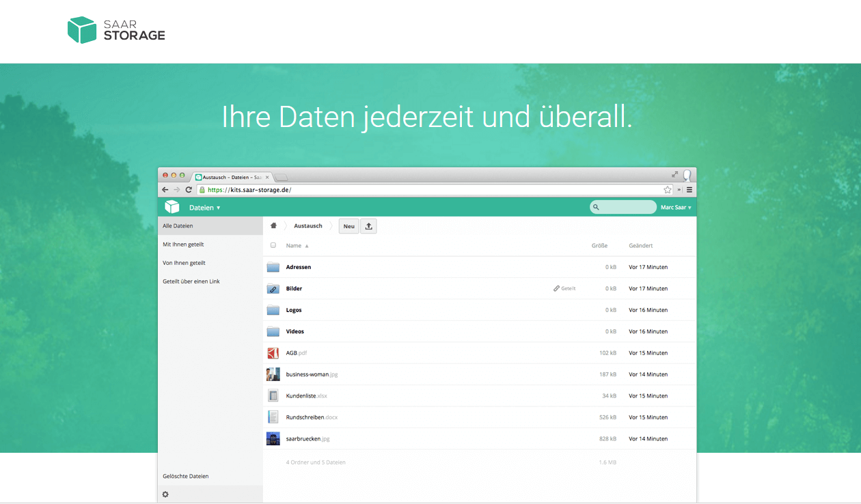Select Mit Ihnen geteilt in sidebar
861x504 pixels.
tap(183, 244)
